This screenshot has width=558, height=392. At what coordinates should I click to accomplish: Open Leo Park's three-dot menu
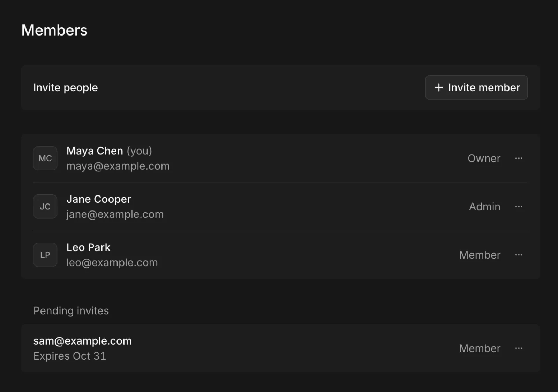click(519, 255)
